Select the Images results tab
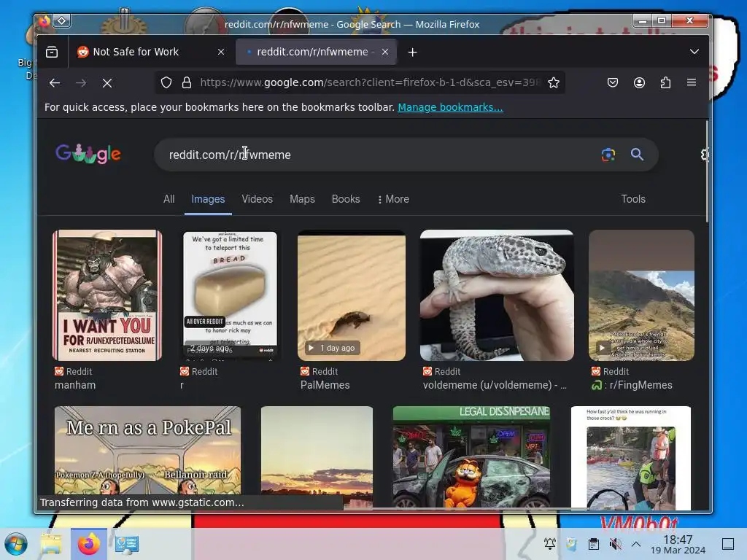This screenshot has height=560, width=747. pyautogui.click(x=208, y=199)
